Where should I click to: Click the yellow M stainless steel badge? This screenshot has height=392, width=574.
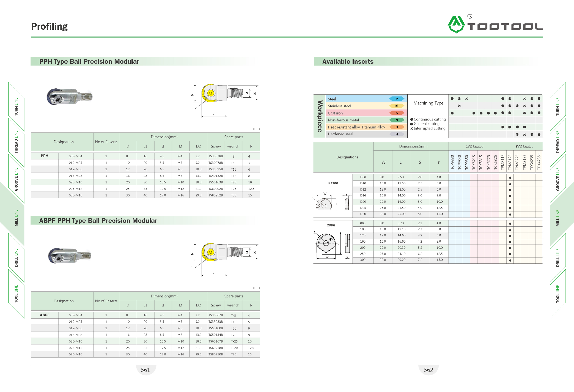tap(397, 106)
